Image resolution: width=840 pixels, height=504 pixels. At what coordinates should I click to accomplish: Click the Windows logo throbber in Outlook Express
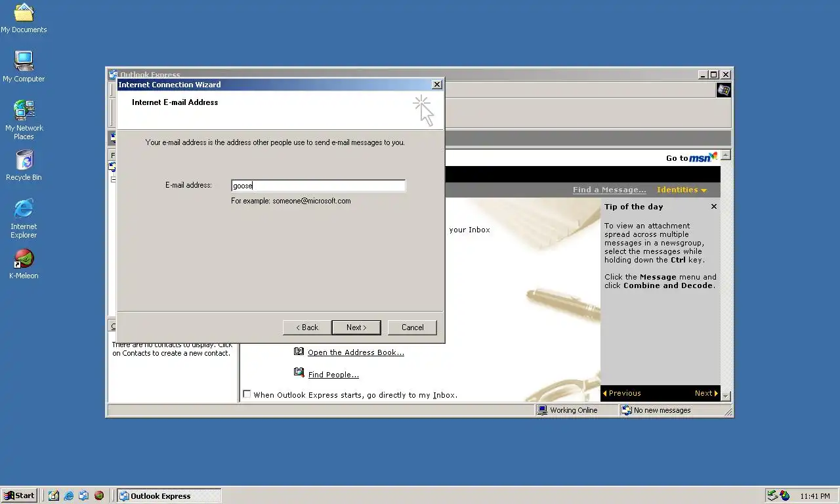[x=723, y=91]
